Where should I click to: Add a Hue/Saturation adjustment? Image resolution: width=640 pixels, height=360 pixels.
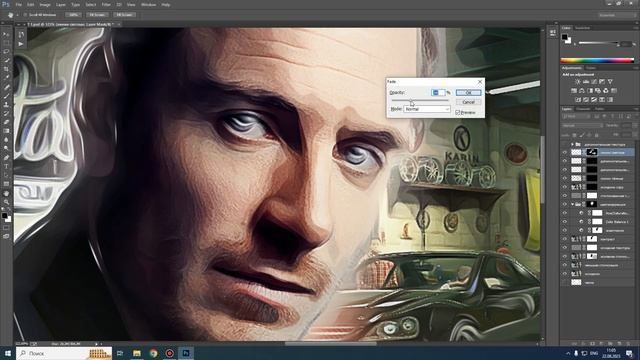(574, 91)
